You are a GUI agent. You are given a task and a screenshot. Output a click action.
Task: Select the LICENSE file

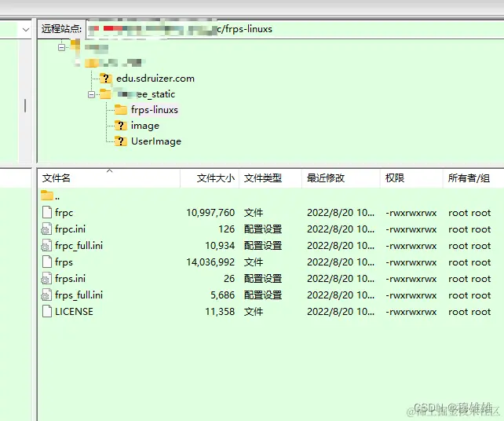[74, 312]
